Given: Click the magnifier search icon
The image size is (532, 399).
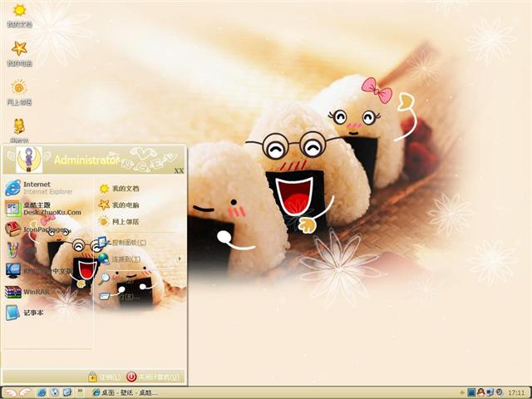Looking at the screenshot, I should [x=104, y=278].
